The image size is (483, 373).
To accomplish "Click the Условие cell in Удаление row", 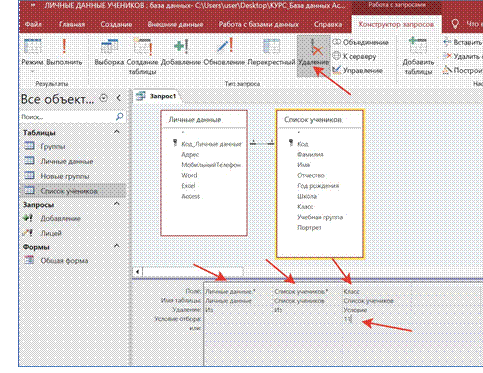I will tap(377, 310).
